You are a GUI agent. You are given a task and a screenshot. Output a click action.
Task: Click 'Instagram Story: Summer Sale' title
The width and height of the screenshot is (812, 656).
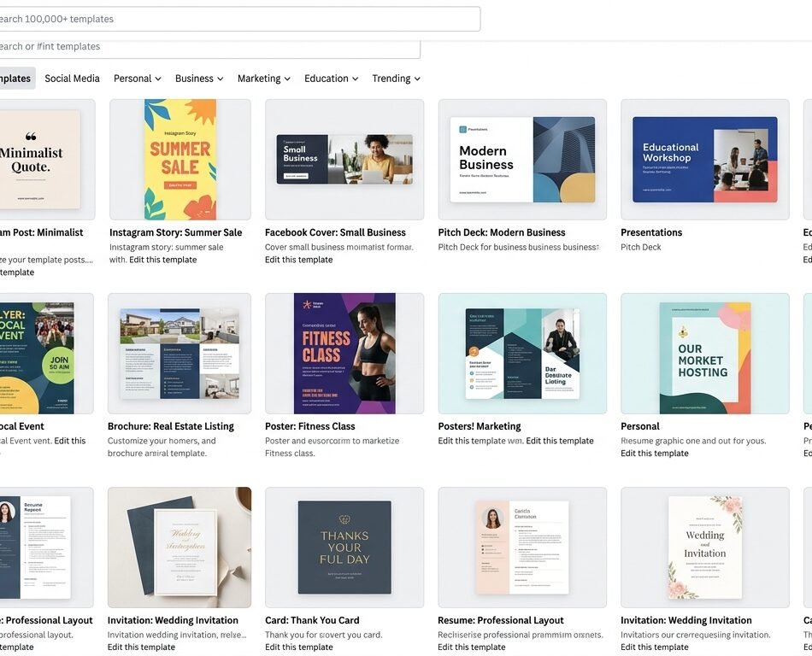click(175, 232)
